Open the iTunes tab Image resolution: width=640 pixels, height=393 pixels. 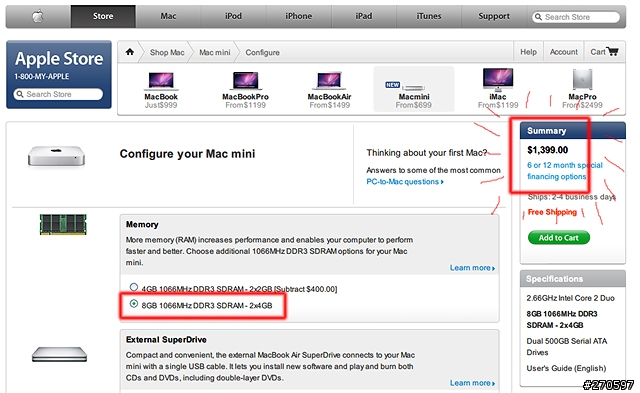(x=429, y=16)
